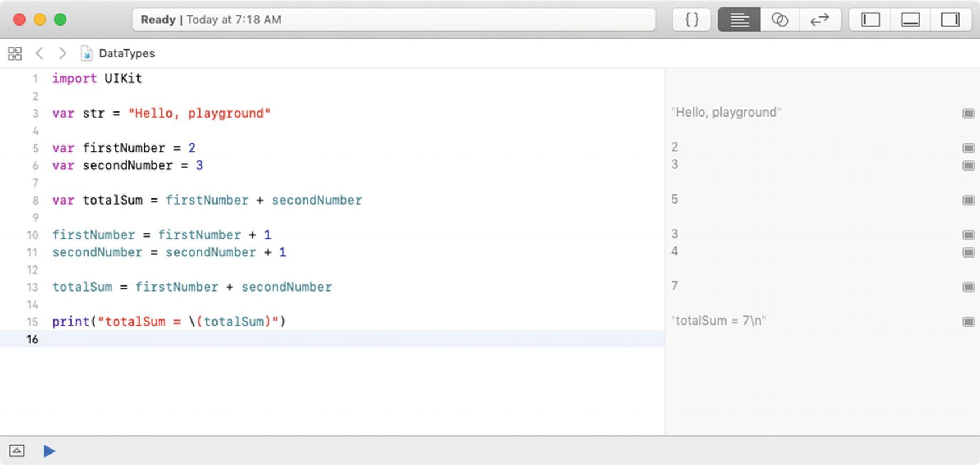This screenshot has width=980, height=465.
Task: Minimize the window with the yellow button
Action: 40,19
